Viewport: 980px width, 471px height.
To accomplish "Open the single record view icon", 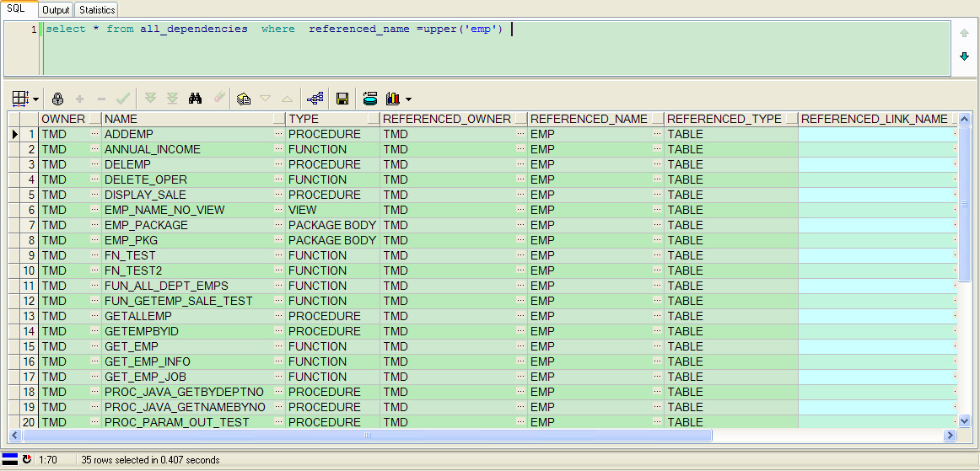I will tap(244, 99).
